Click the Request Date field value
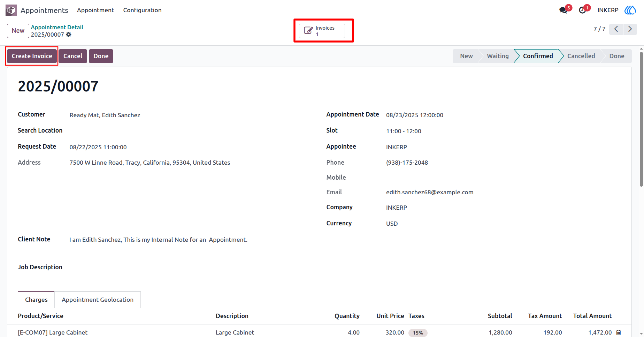The height and width of the screenshot is (337, 644). point(98,147)
